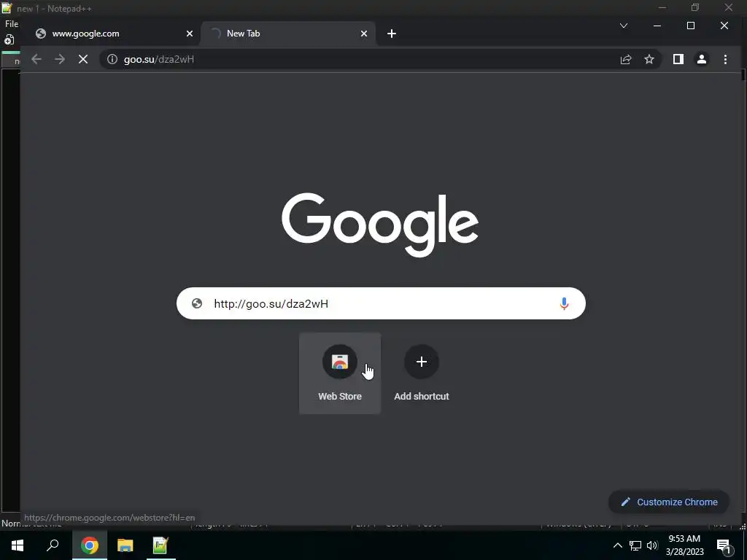The image size is (747, 560).
Task: Switch to Notepad++ from the taskbar
Action: pyautogui.click(x=160, y=545)
